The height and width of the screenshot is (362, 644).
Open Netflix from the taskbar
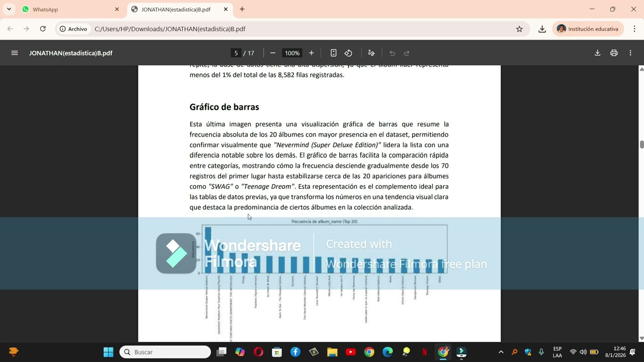tap(424, 352)
